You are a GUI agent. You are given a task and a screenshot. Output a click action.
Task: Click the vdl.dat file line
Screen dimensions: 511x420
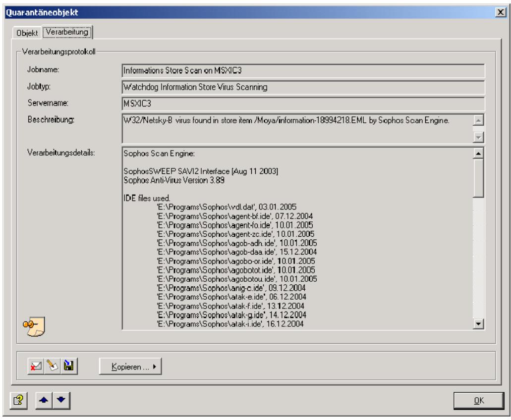tap(227, 207)
